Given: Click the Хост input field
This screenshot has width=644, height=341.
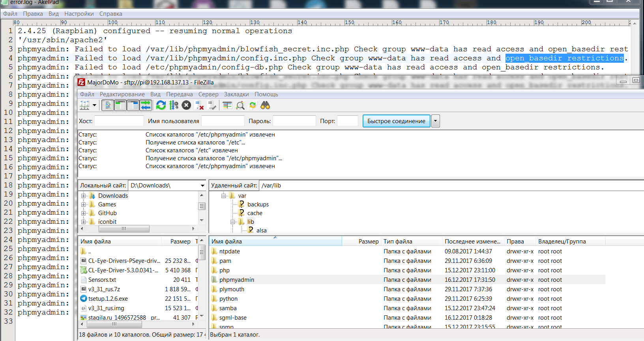Looking at the screenshot, I should (x=119, y=121).
